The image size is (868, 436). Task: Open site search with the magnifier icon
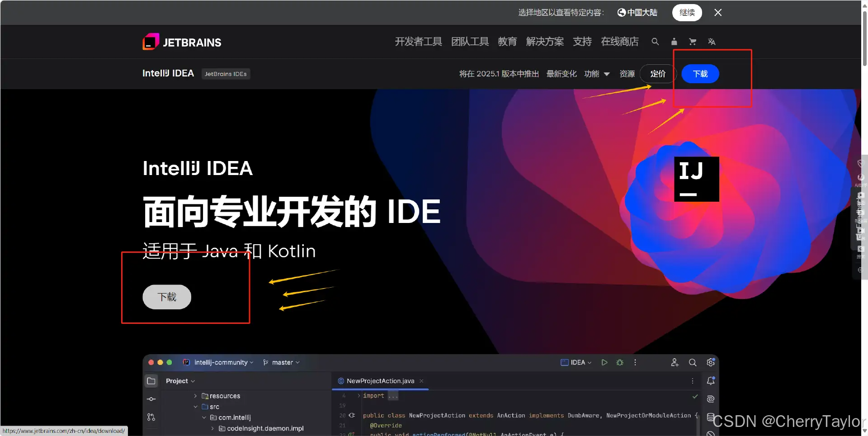click(x=655, y=42)
